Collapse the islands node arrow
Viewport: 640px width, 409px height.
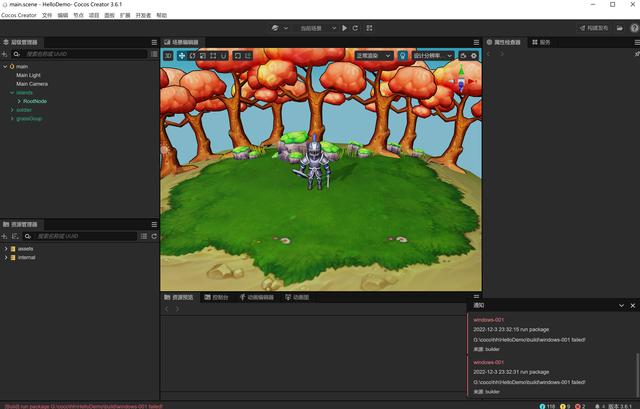point(12,93)
